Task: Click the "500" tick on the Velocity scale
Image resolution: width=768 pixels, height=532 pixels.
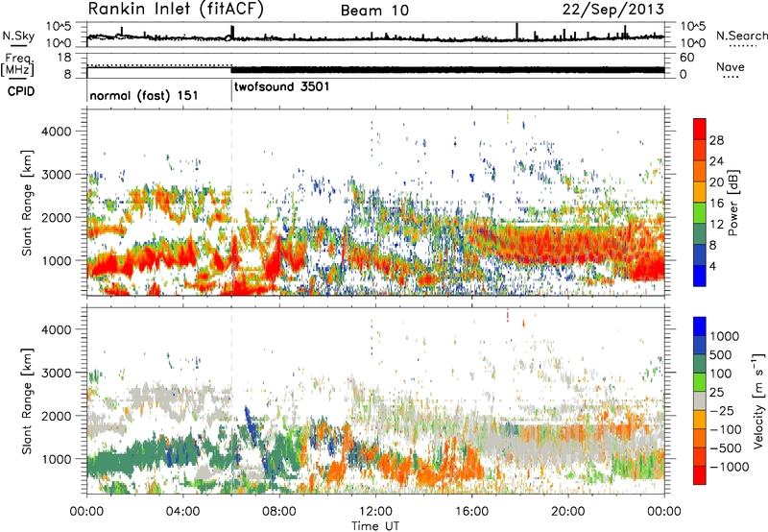Action: [x=722, y=354]
